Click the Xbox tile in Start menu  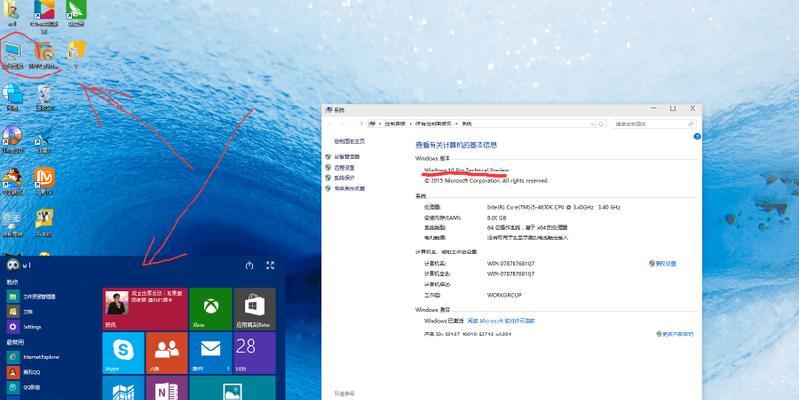[x=210, y=309]
